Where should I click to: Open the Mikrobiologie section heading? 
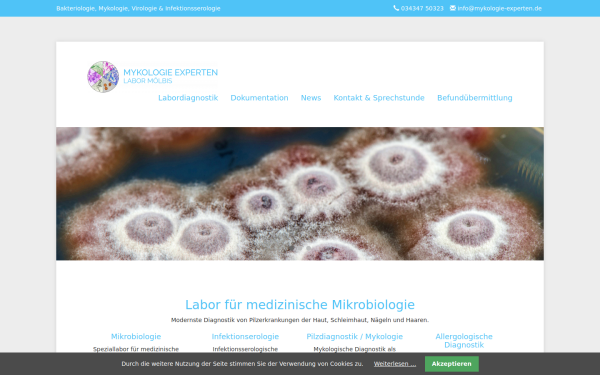point(136,337)
